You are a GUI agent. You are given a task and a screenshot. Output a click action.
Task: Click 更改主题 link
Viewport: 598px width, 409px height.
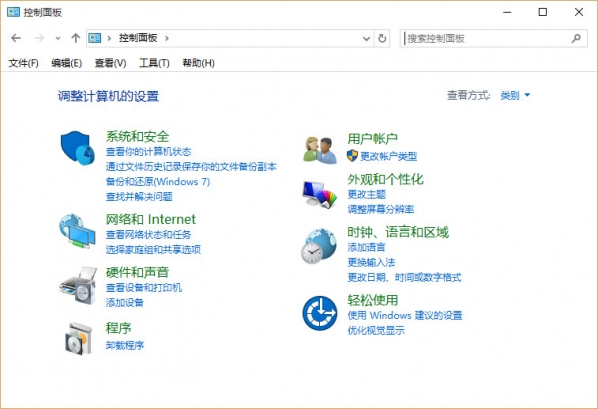(367, 194)
